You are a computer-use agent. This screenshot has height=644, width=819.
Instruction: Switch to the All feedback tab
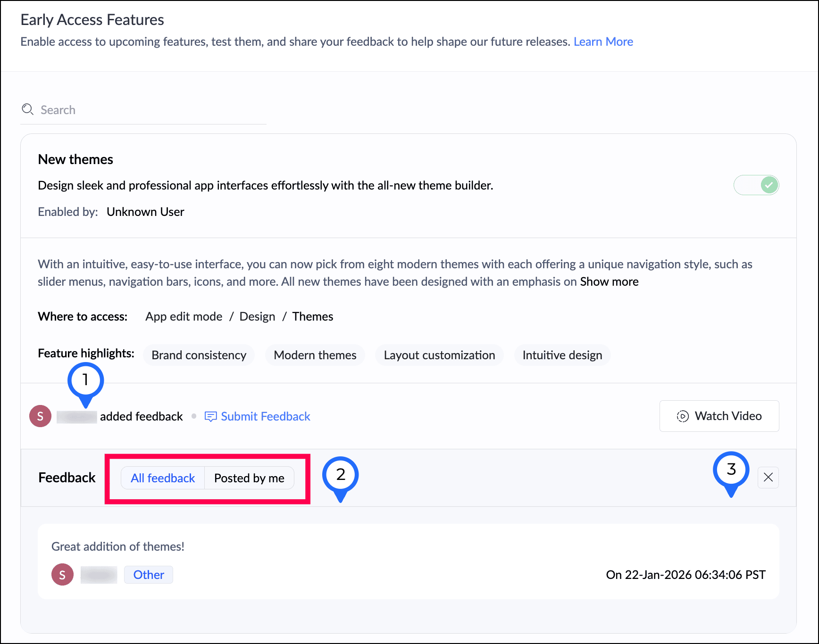pos(163,478)
